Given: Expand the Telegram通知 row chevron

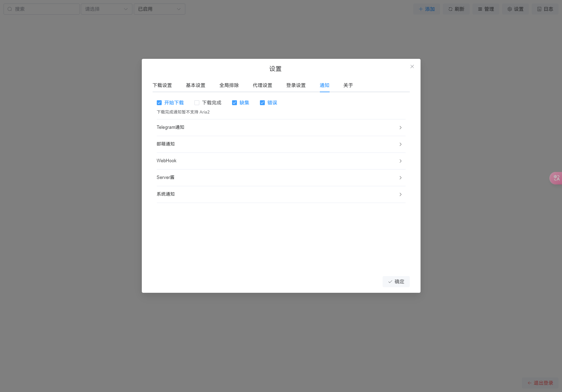Looking at the screenshot, I should pos(400,128).
